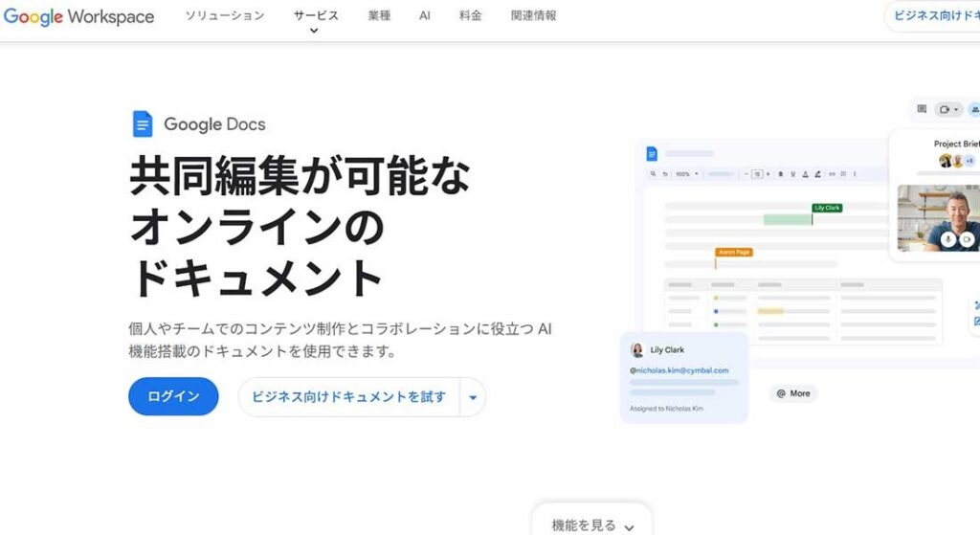Click the blue Google Docs icon
The image size is (980, 535).
click(143, 124)
